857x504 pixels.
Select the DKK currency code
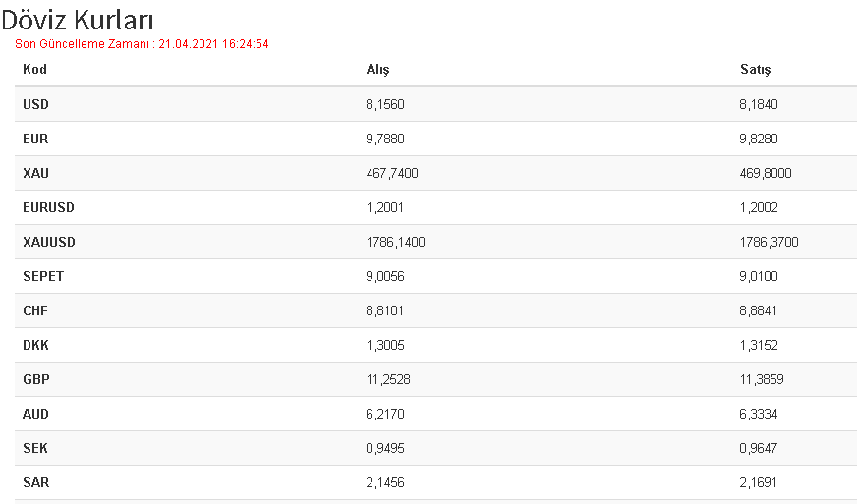click(x=35, y=346)
